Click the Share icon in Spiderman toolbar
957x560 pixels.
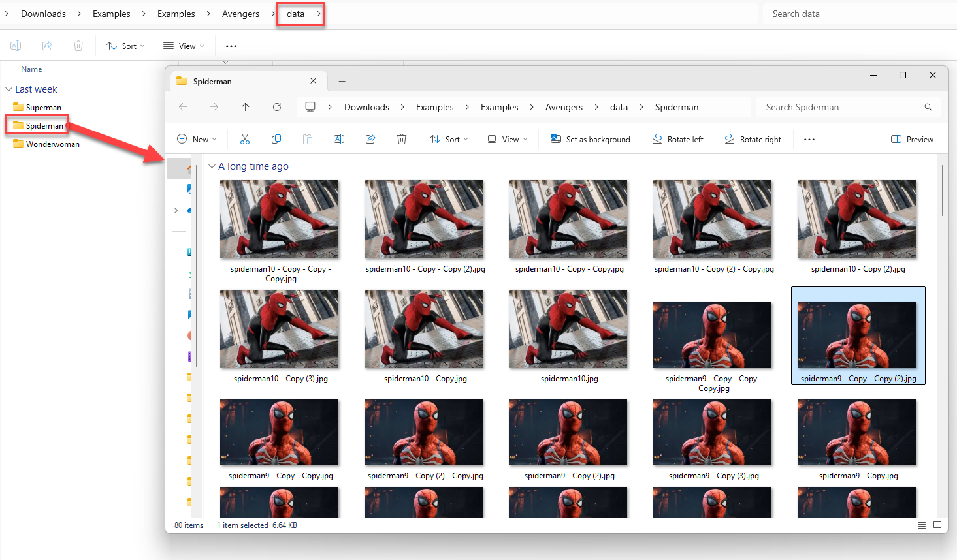(370, 139)
